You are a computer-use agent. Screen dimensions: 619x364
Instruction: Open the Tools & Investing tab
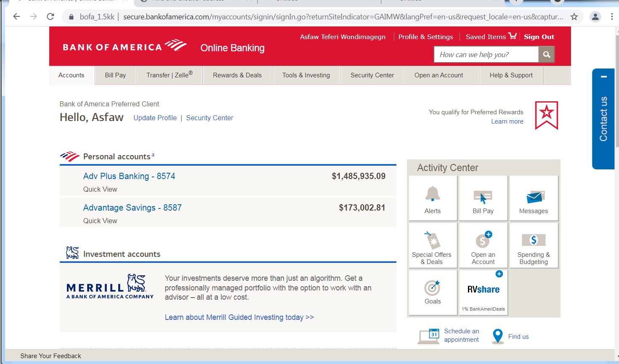(306, 75)
